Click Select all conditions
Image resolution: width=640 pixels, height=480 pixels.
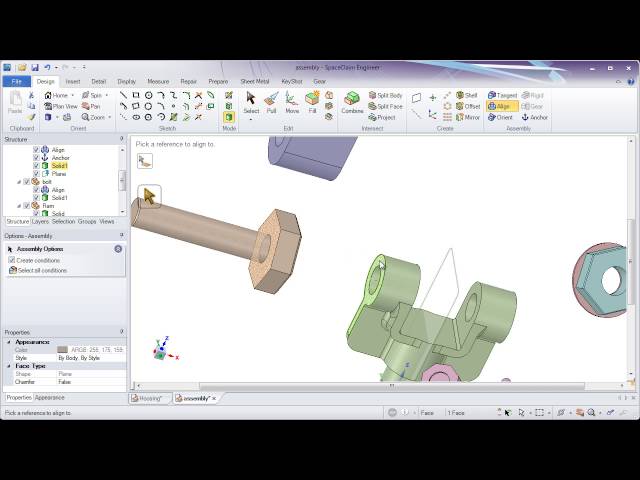click(x=38, y=270)
